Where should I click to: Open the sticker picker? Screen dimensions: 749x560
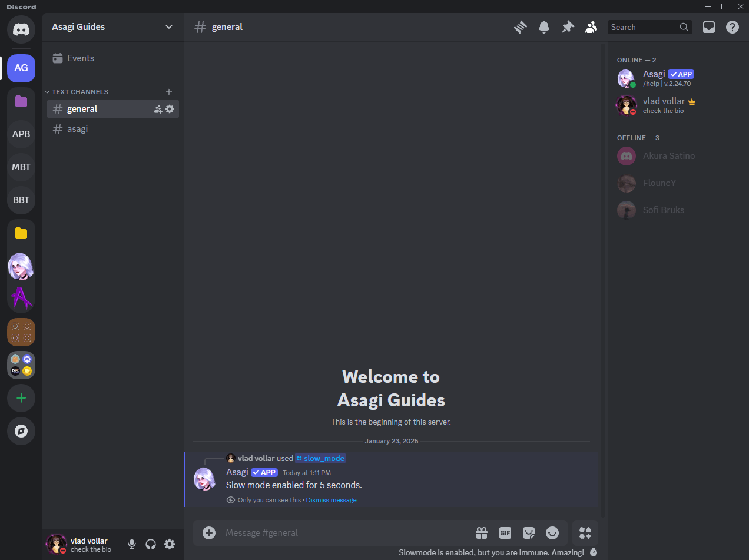529,533
